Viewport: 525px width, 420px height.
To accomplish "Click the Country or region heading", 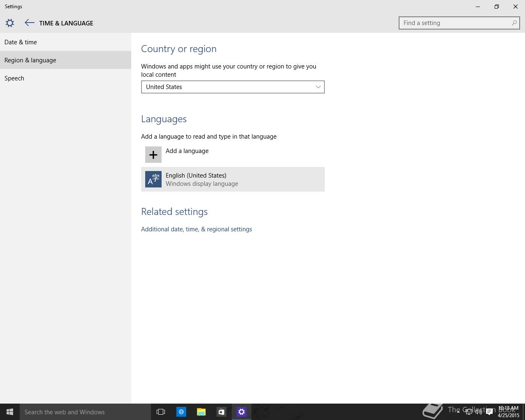I will click(x=179, y=49).
